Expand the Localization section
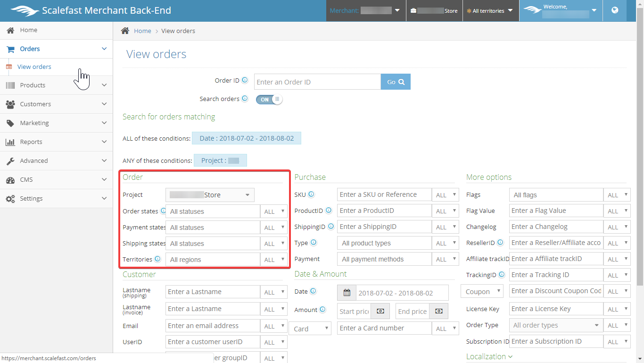This screenshot has height=363, width=644. [489, 356]
